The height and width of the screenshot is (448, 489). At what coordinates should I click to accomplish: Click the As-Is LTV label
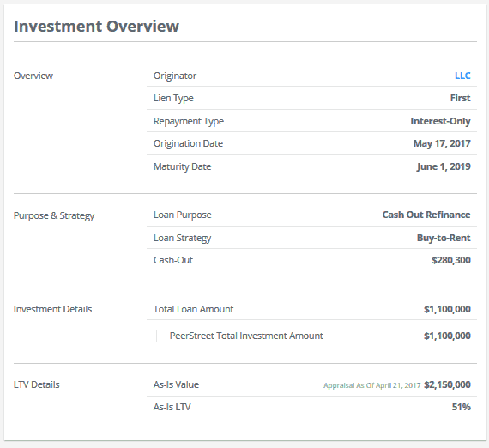coord(172,407)
